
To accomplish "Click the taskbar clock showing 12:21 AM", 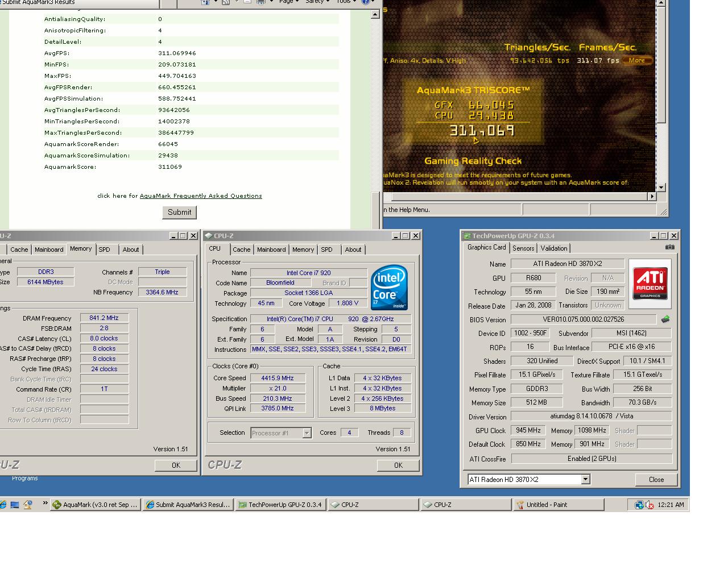I will 671,505.
